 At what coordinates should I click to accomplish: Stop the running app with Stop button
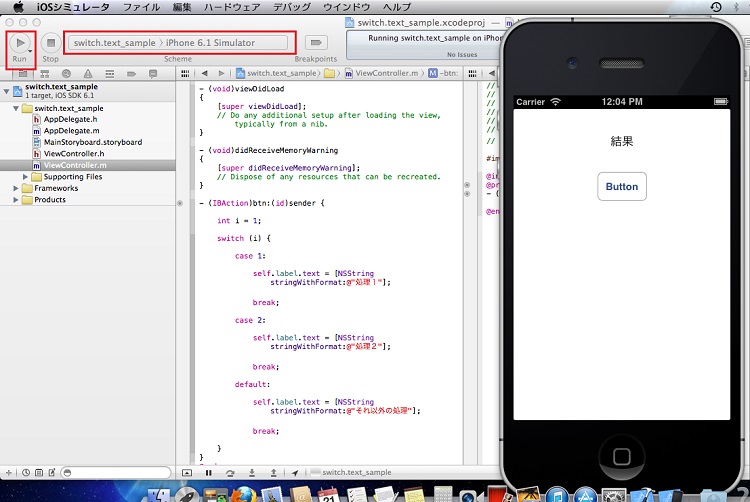[x=51, y=44]
